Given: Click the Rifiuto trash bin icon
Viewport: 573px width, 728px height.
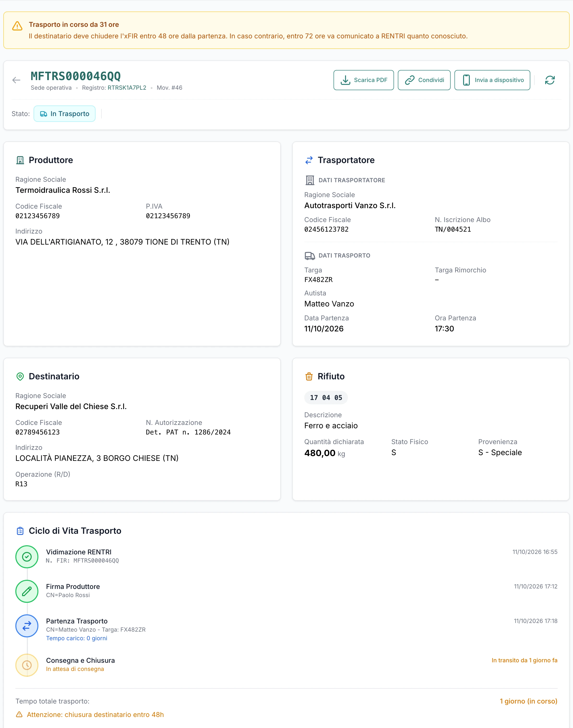Looking at the screenshot, I should click(x=309, y=376).
